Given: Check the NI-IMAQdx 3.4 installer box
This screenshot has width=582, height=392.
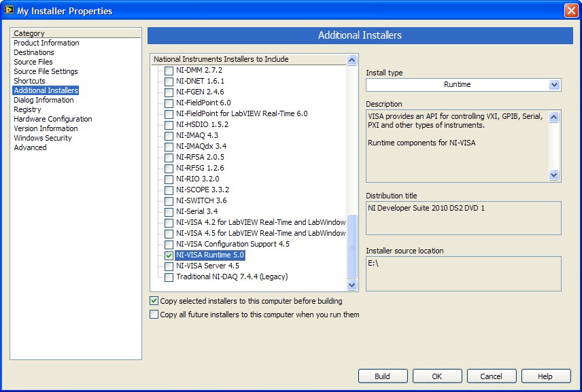Looking at the screenshot, I should 169,147.
